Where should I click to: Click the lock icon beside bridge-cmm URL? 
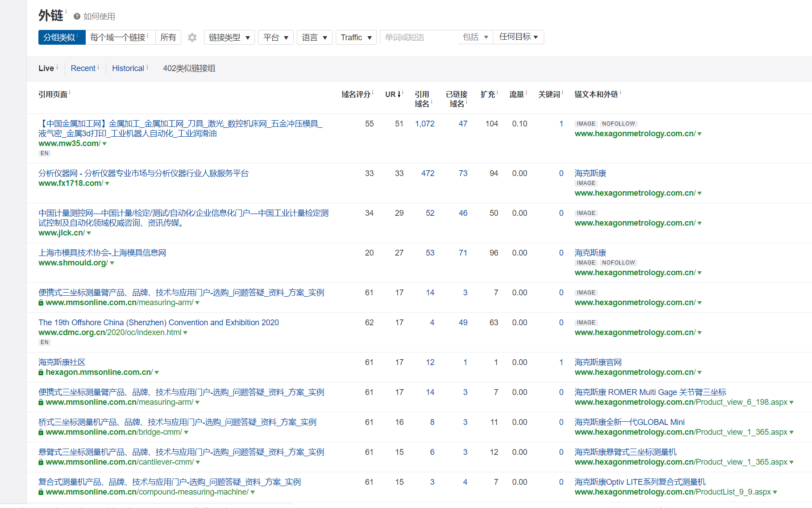coord(41,432)
